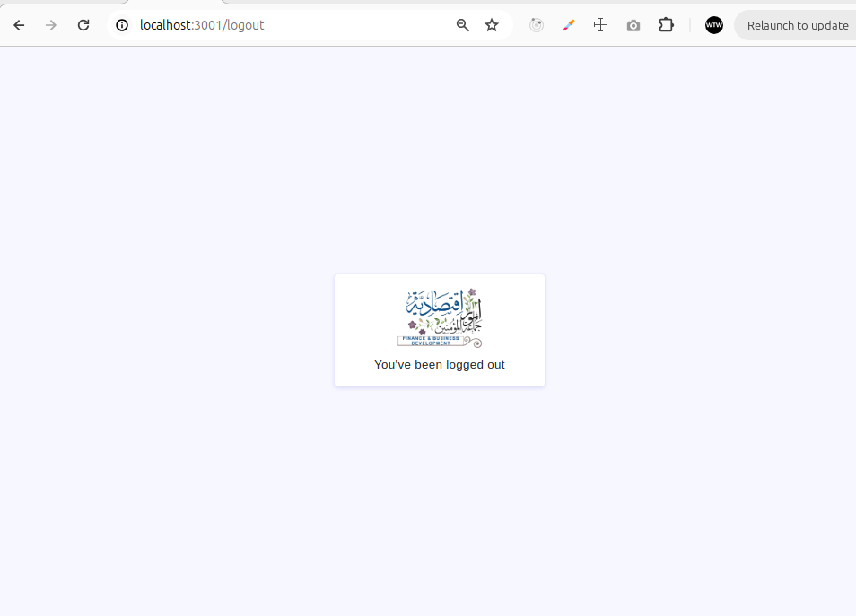Open the Extensions puzzle piece menu
Screen dimensions: 856x616
click(x=666, y=25)
